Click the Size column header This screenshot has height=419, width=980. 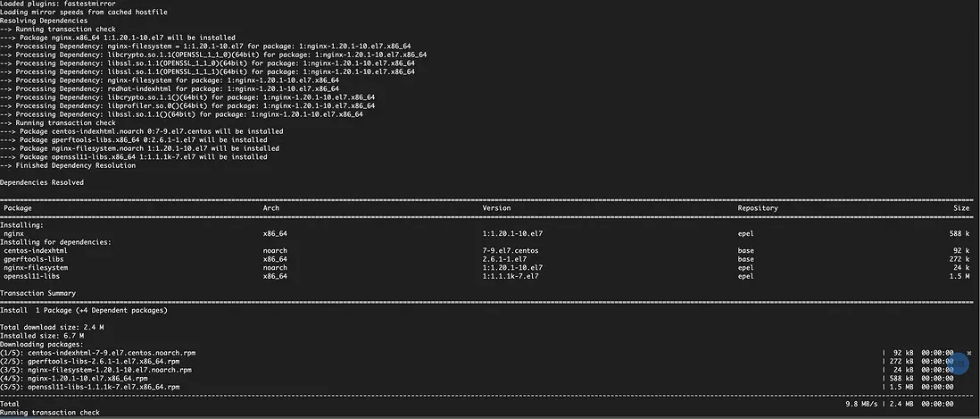click(x=961, y=208)
